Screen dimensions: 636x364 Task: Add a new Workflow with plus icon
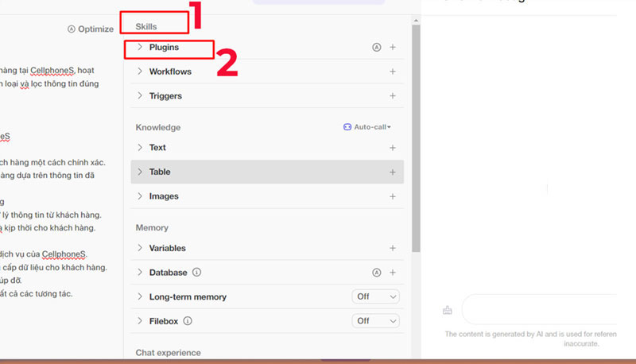click(393, 72)
